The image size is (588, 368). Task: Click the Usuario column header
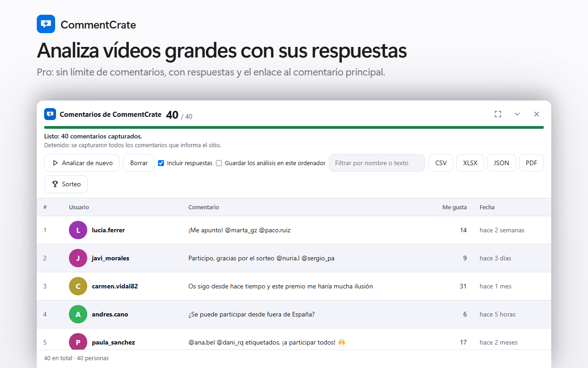click(x=79, y=207)
